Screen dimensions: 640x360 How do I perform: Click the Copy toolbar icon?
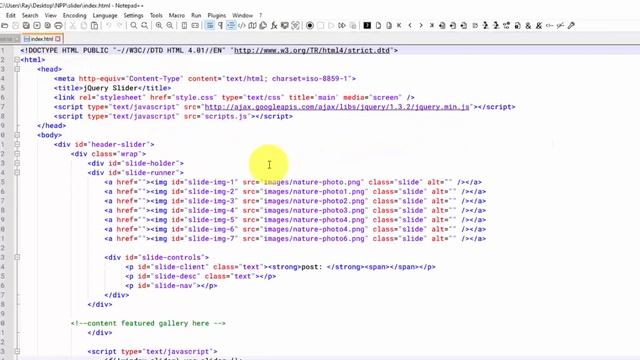point(84,26)
